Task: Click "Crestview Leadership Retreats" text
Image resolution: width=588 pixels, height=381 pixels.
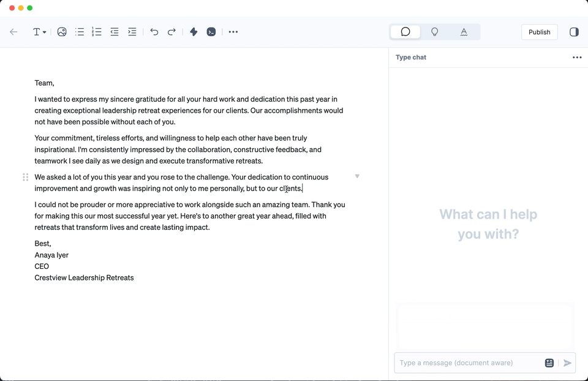Action: [84, 277]
